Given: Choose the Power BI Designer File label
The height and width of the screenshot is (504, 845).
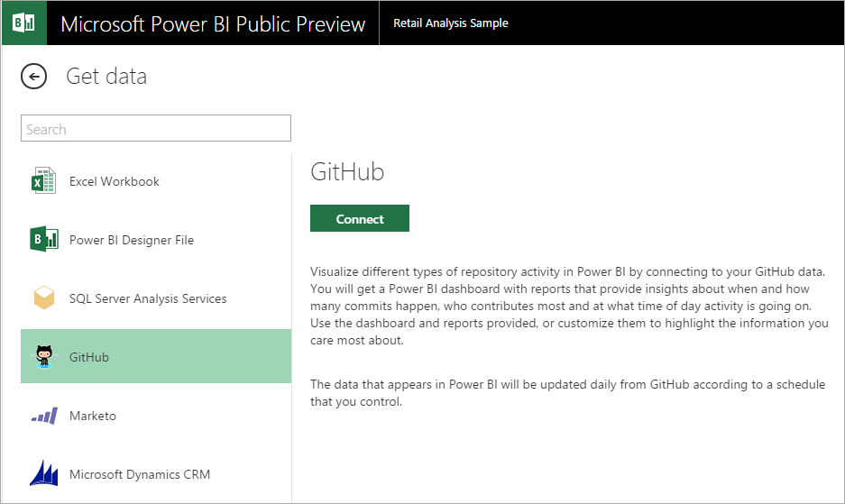Looking at the screenshot, I should tap(132, 240).
